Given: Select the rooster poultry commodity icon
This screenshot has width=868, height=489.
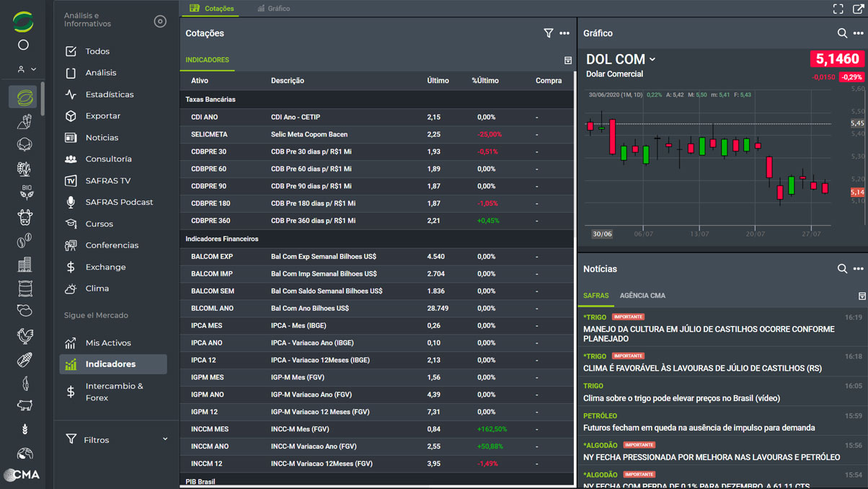Looking at the screenshot, I should 25,335.
